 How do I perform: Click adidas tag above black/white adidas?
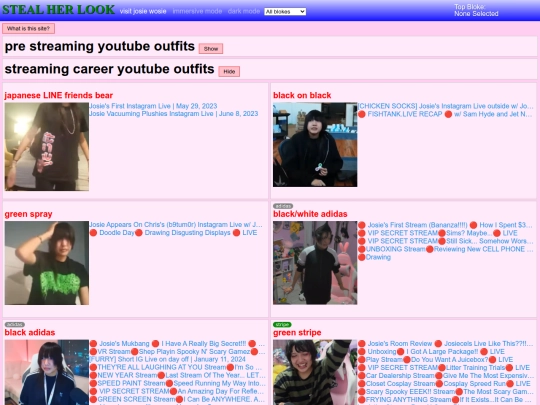tap(283, 206)
